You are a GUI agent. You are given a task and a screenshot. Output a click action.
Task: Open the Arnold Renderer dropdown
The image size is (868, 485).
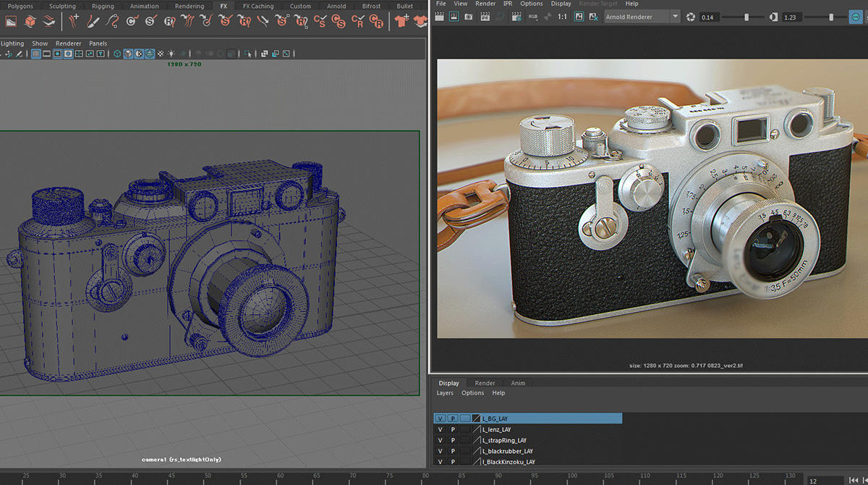click(642, 17)
